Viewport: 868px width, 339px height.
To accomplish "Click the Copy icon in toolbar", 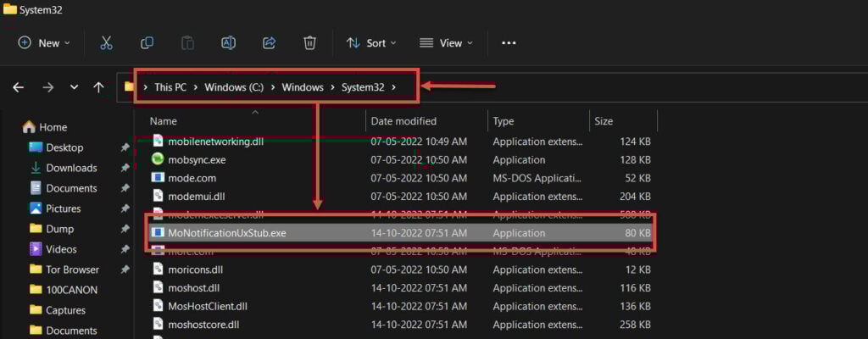I will pos(147,43).
